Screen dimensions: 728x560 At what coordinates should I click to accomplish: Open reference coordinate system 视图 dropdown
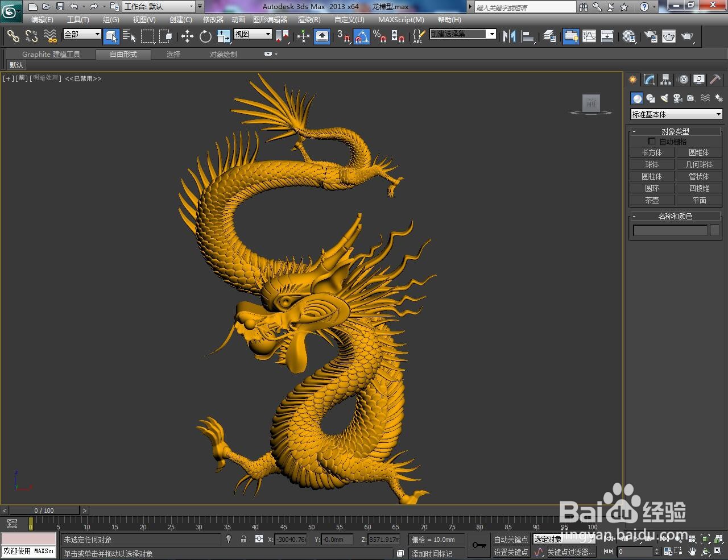253,34
